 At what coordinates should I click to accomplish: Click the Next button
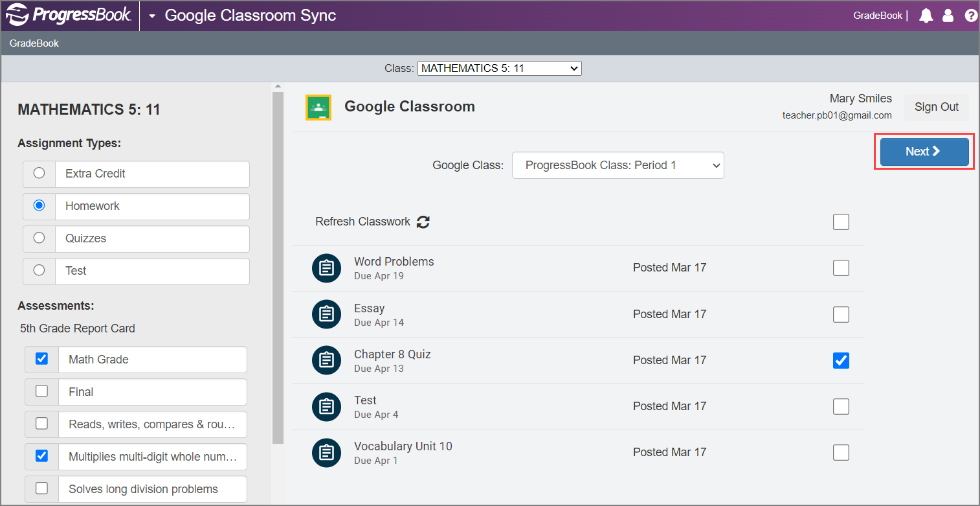pyautogui.click(x=924, y=152)
